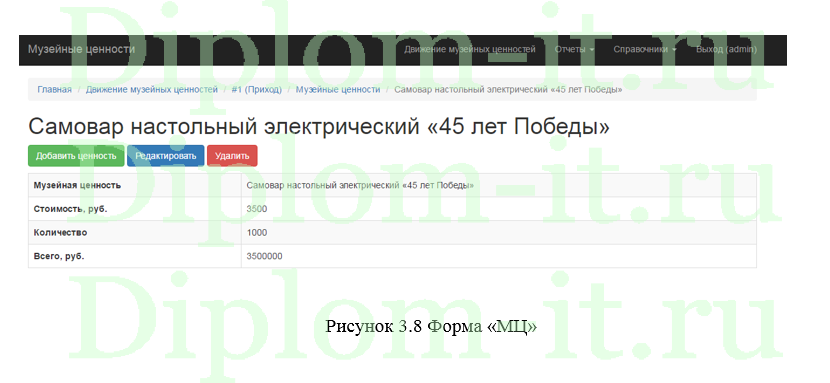Click the green Добавить ценность button
Image resolution: width=830 pixels, height=383 pixels.
[x=76, y=156]
